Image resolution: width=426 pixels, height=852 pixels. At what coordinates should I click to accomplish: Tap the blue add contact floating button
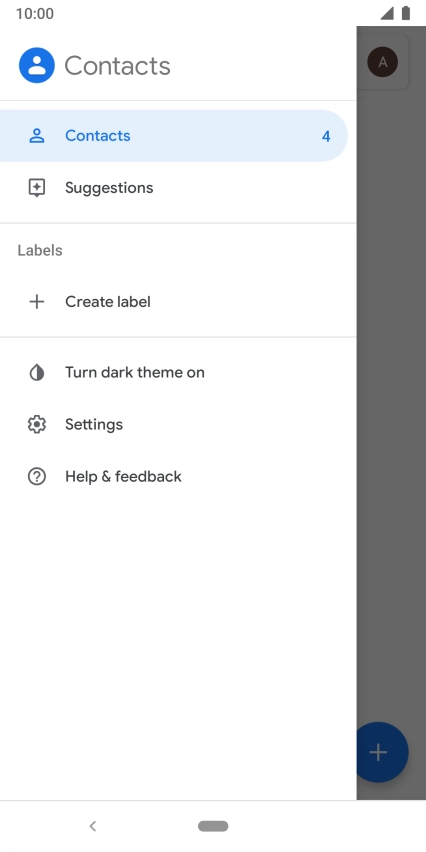click(x=382, y=752)
